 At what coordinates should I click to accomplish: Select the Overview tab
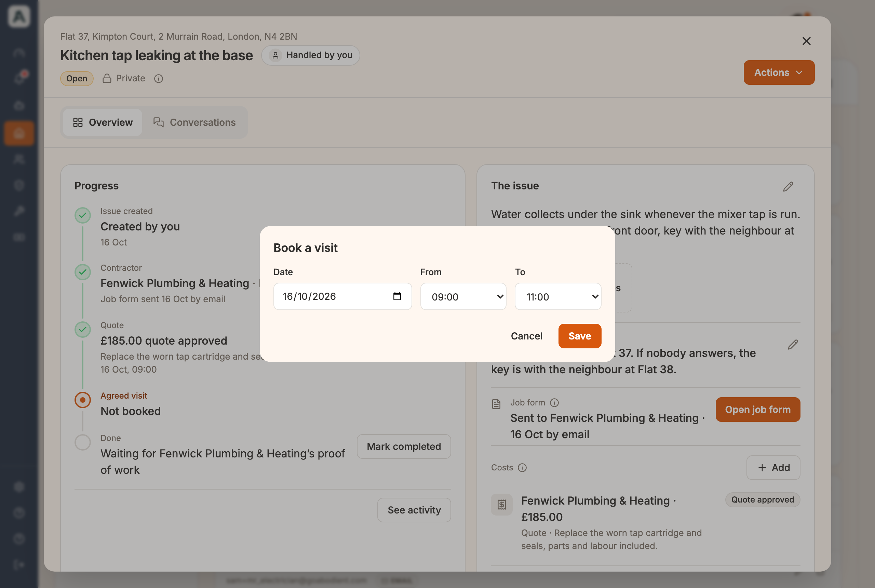pyautogui.click(x=102, y=122)
